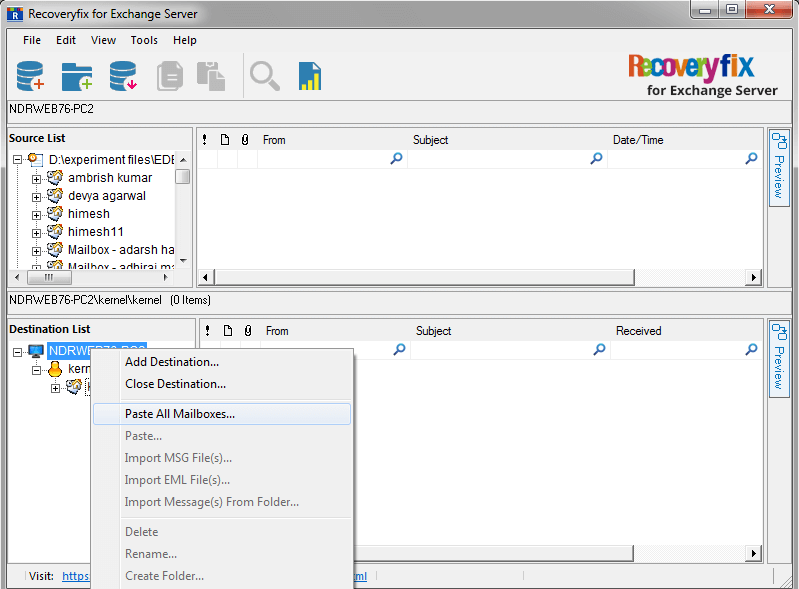Select the ambrish kumar tree row
799x589 pixels.
tap(110, 177)
